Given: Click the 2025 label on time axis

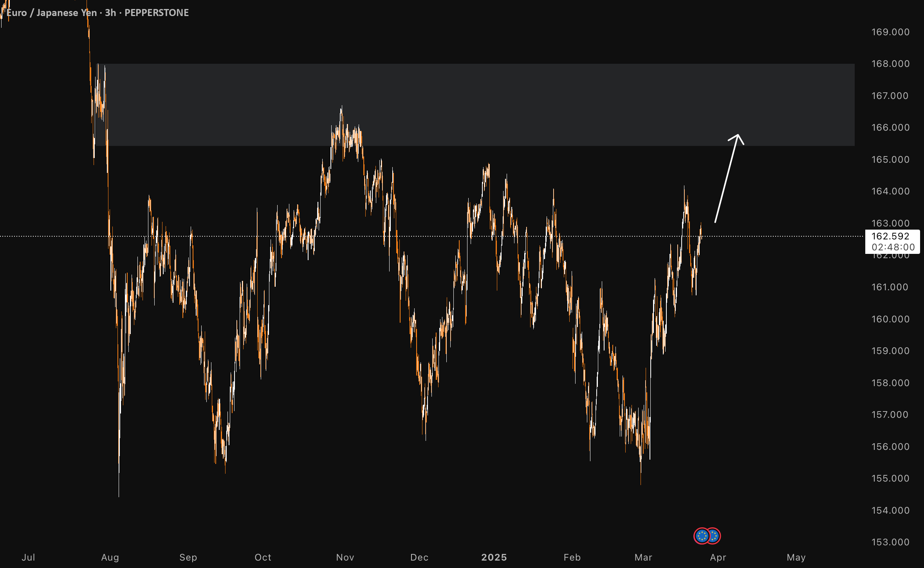Looking at the screenshot, I should pyautogui.click(x=494, y=557).
